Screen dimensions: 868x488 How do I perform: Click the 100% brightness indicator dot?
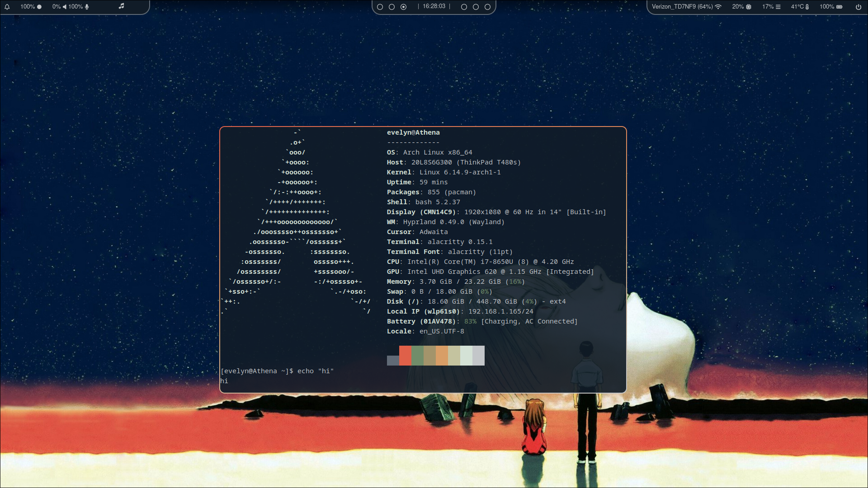[39, 7]
